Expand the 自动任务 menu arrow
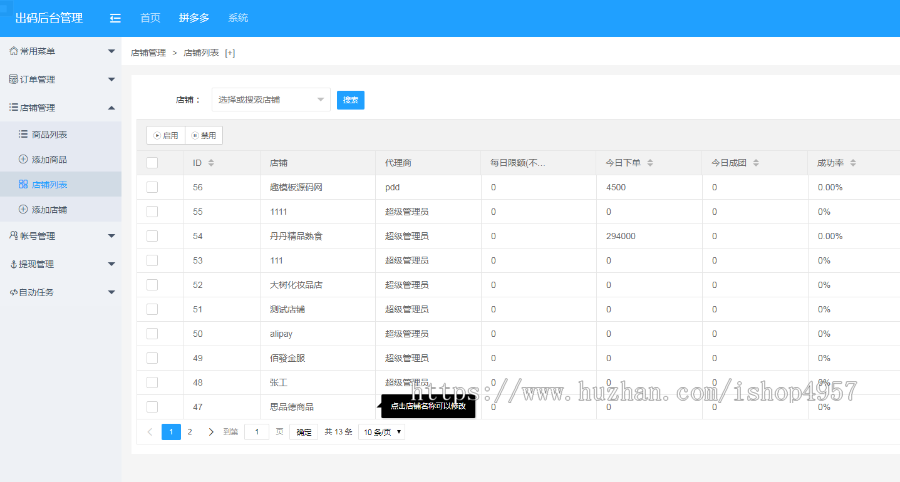The height and width of the screenshot is (482, 900). pyautogui.click(x=111, y=292)
